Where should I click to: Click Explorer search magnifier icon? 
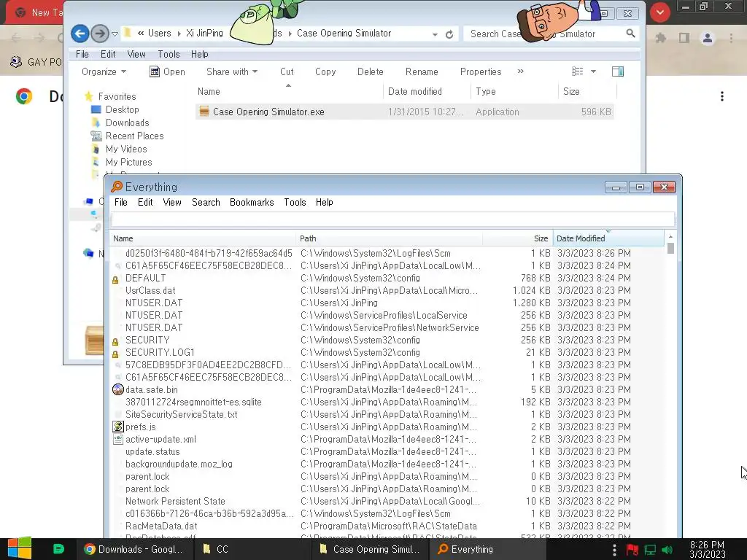tap(630, 34)
